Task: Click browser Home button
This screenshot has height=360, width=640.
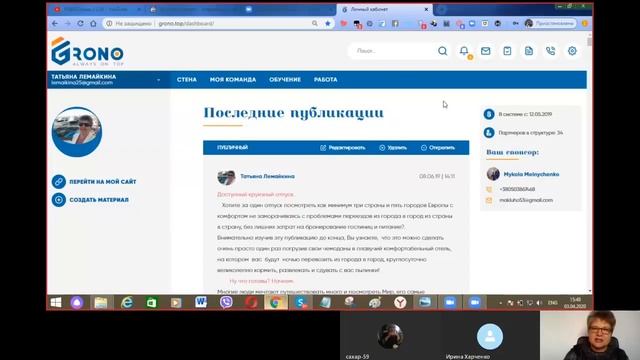Action: click(93, 24)
